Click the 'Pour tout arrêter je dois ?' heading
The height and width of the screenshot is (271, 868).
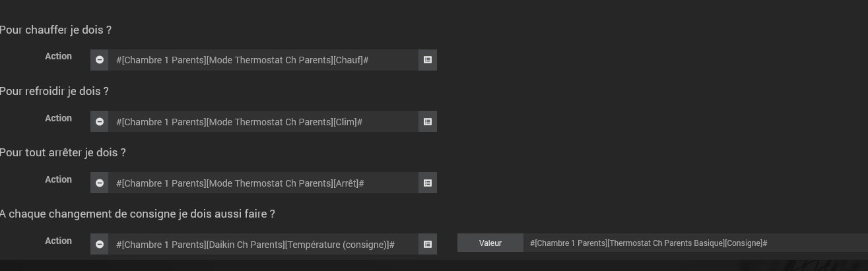coord(63,153)
